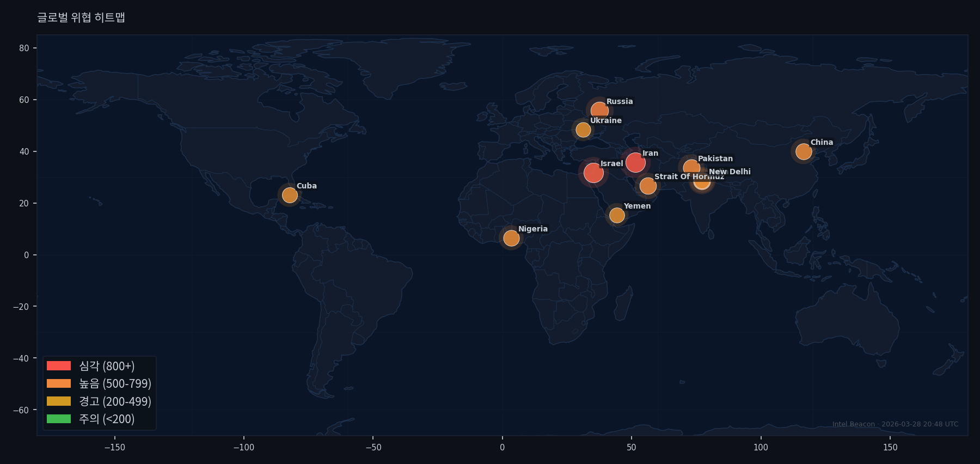
Task: Click the x-axis tick label 100
Action: [x=761, y=447]
